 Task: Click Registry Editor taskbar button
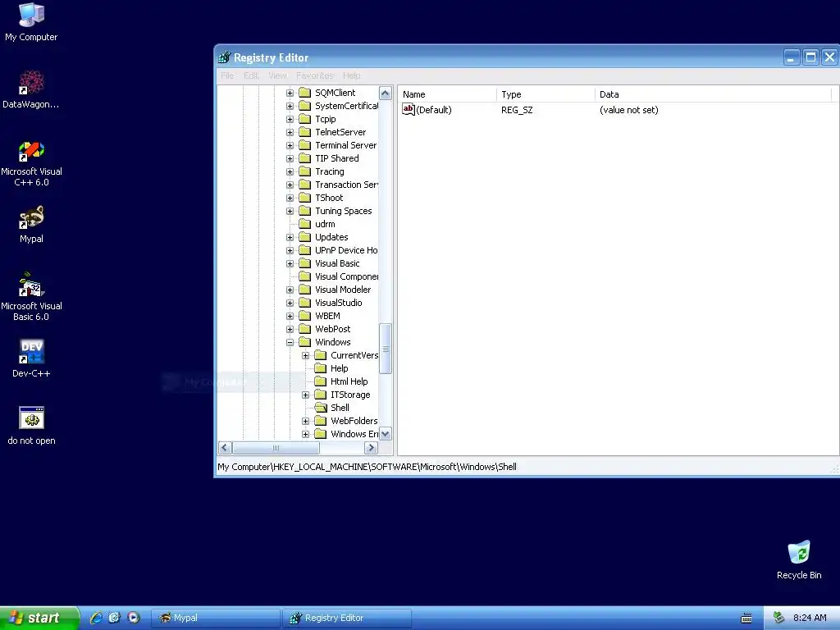click(x=347, y=618)
